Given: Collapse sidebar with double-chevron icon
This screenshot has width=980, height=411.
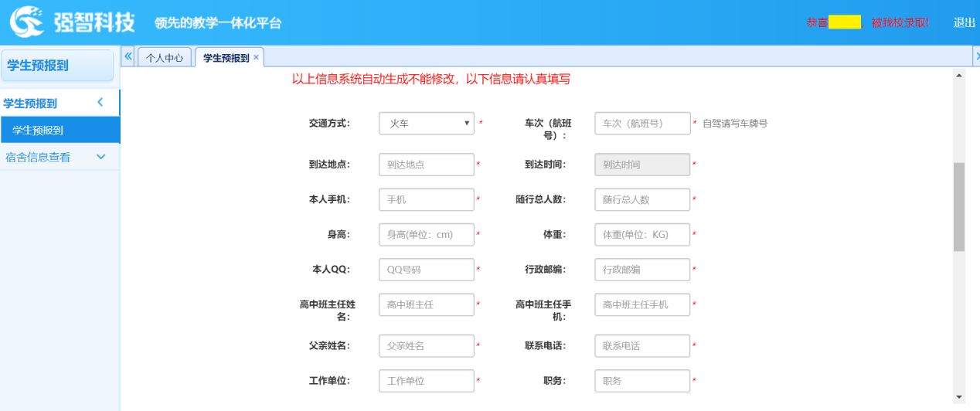Looking at the screenshot, I should coord(128,56).
